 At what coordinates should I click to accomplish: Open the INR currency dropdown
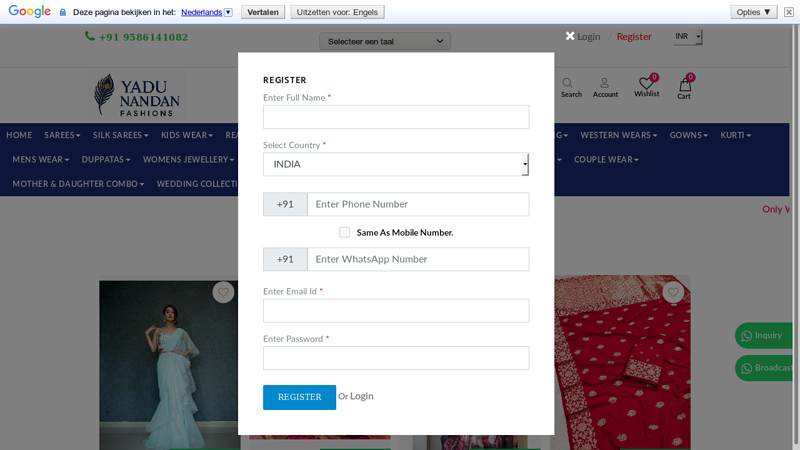click(x=687, y=36)
